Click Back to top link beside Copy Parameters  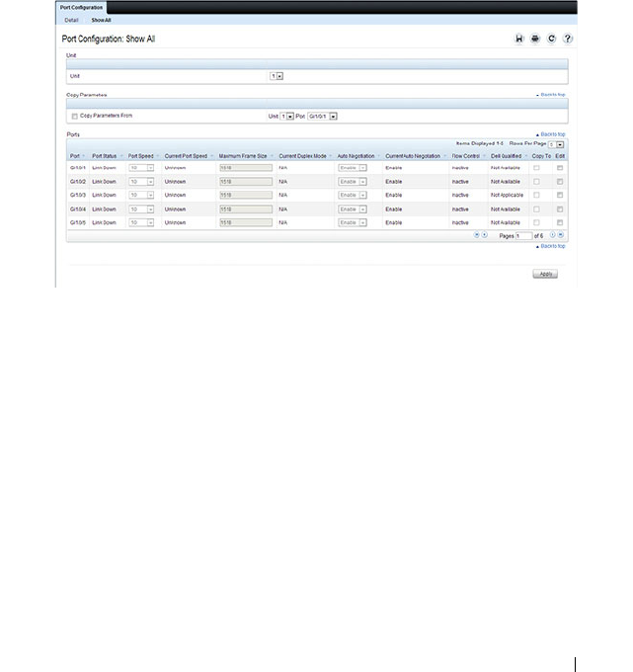pyautogui.click(x=551, y=95)
